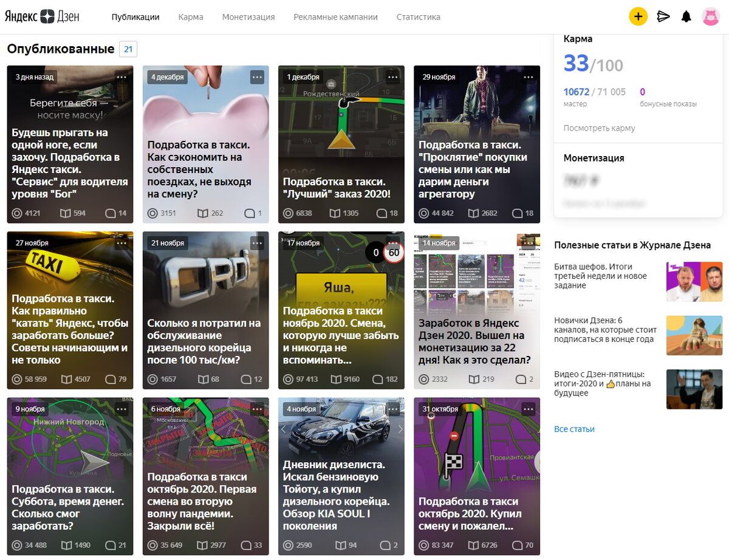Open 'Видео с Дзен-пятницы' article
Screen dimensions: 729x560
(x=602, y=383)
